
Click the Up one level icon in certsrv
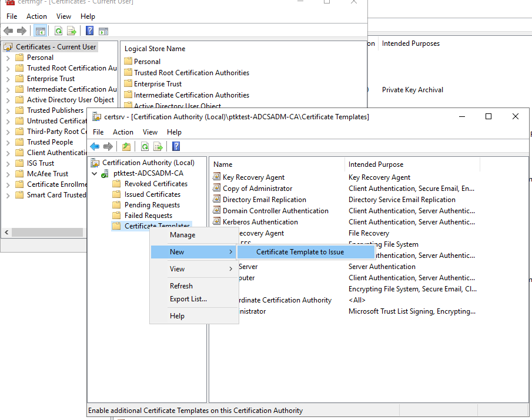pos(126,146)
